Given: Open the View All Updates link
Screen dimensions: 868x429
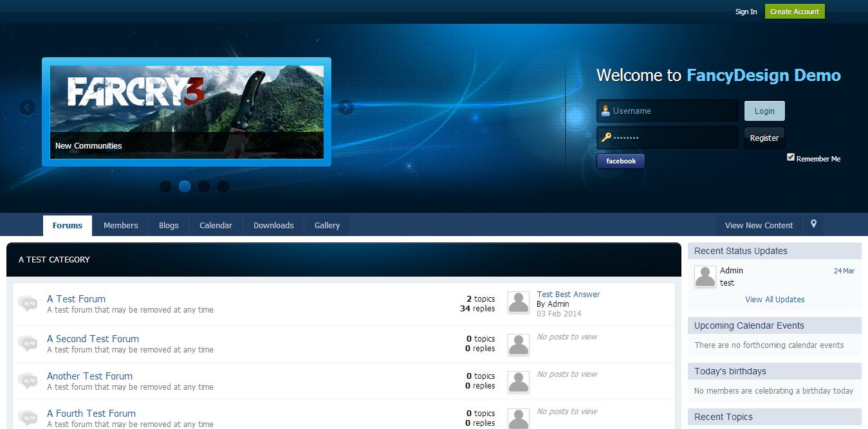Looking at the screenshot, I should point(775,300).
